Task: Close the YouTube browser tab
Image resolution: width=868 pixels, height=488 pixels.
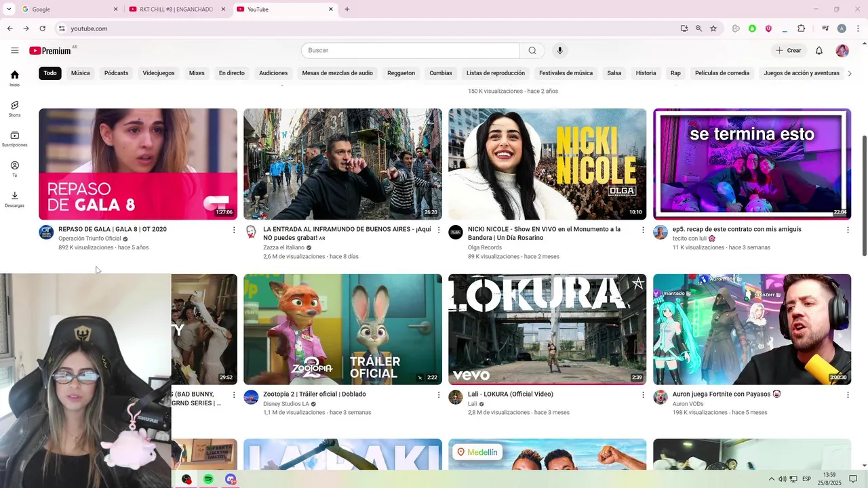Action: point(331,9)
